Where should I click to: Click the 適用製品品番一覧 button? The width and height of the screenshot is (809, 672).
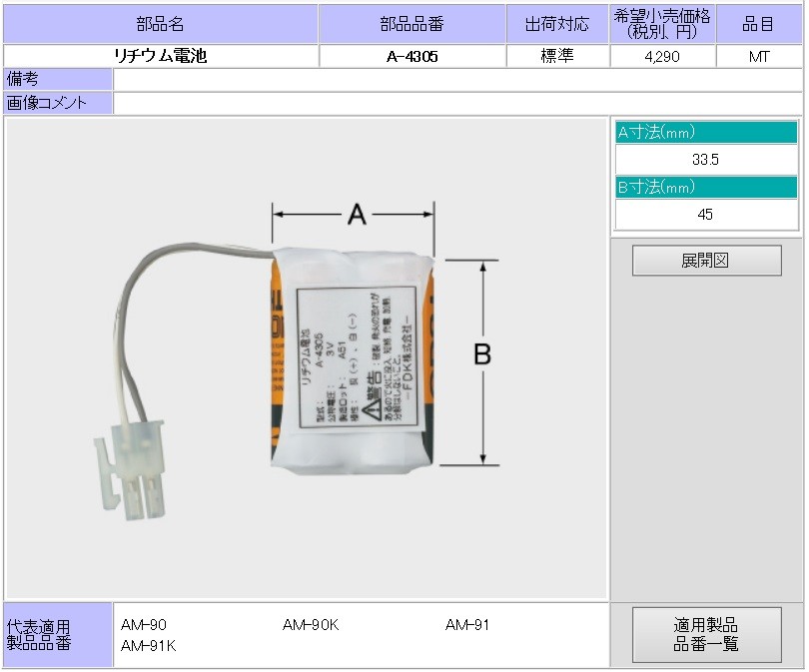[x=706, y=635]
